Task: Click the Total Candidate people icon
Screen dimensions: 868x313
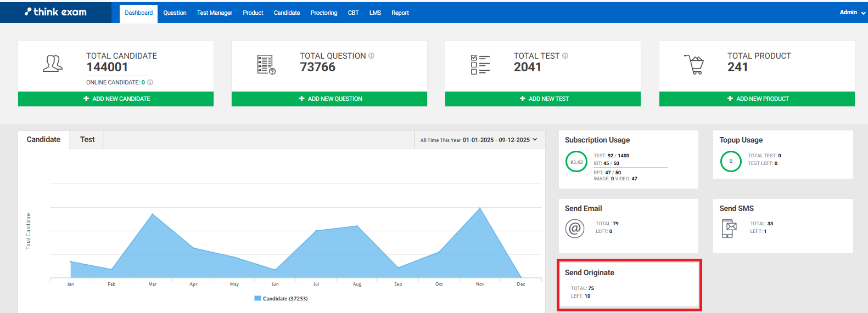Action: pos(53,64)
